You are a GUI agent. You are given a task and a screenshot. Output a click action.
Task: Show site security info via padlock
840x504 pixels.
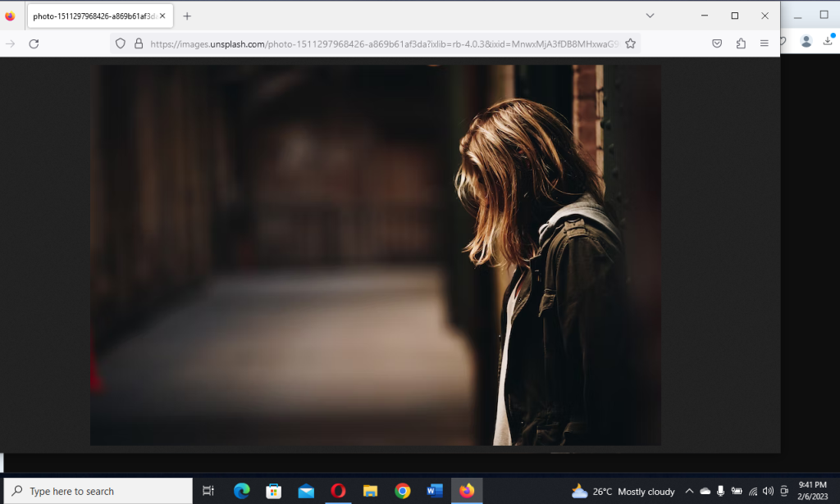(138, 43)
